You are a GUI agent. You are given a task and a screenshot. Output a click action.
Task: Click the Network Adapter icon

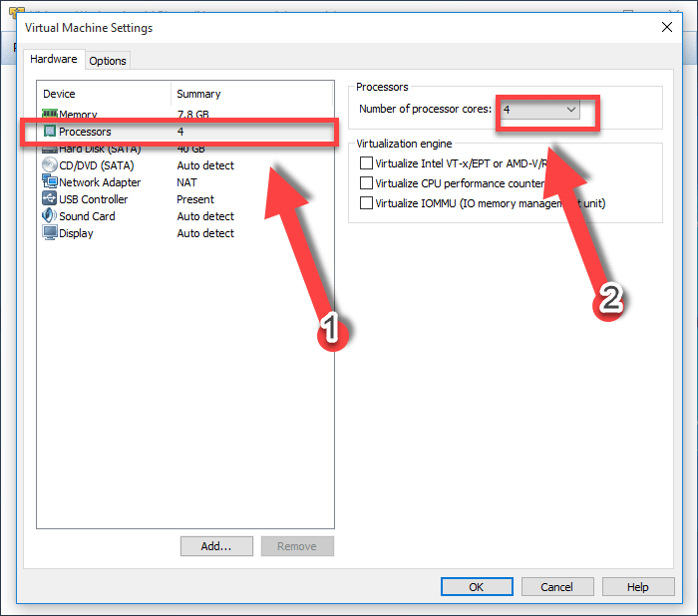(x=50, y=182)
